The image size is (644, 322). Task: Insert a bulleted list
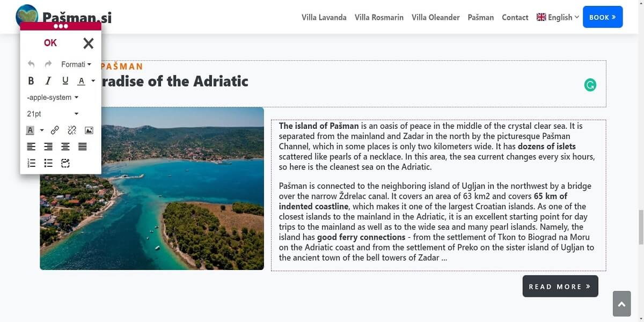pos(48,163)
